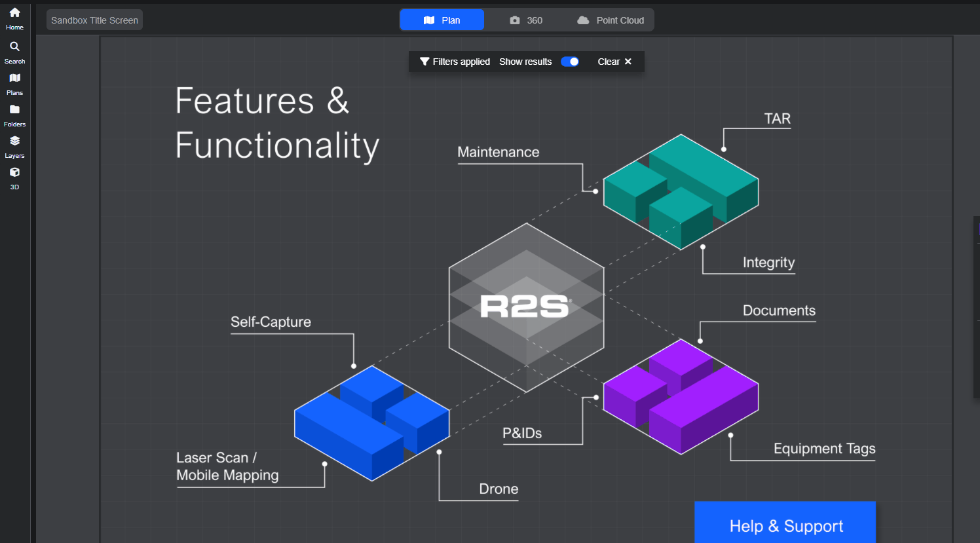Viewport: 980px width, 543px height.
Task: Click the Equipment Tags label
Action: (x=824, y=449)
